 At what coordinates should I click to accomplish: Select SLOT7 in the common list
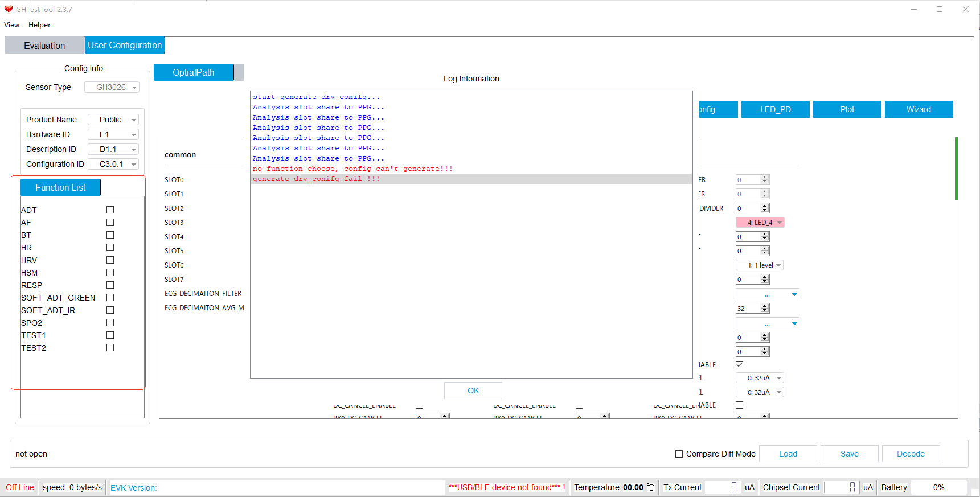tap(174, 280)
